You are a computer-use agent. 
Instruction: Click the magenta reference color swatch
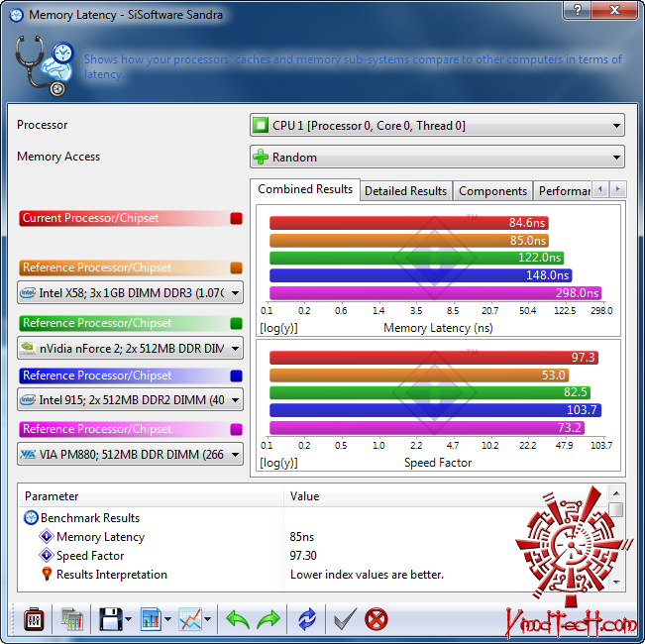pyautogui.click(x=236, y=429)
